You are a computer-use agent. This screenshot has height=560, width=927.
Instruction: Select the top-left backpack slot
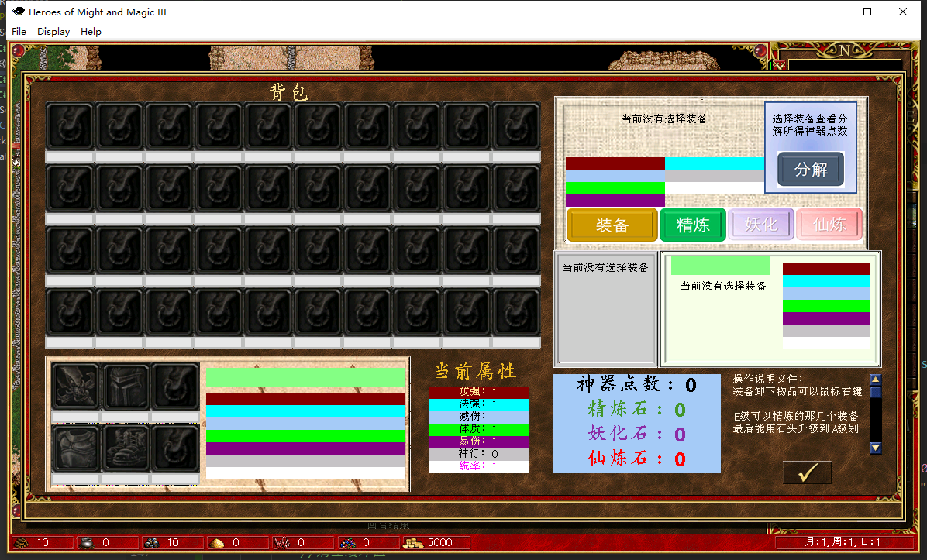(70, 126)
